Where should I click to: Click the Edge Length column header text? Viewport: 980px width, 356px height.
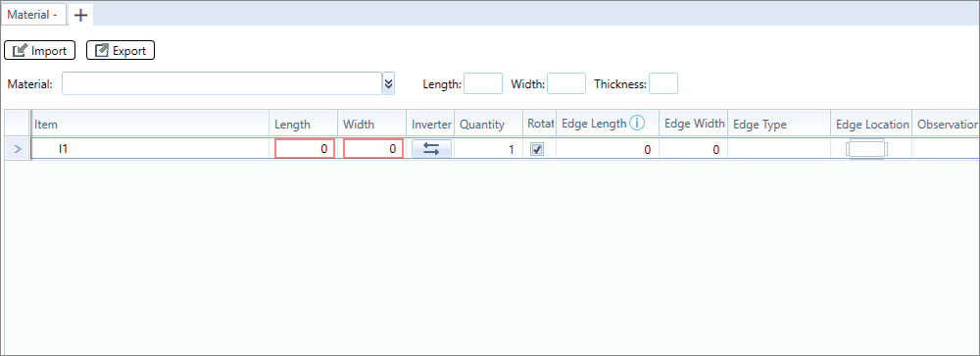point(594,124)
